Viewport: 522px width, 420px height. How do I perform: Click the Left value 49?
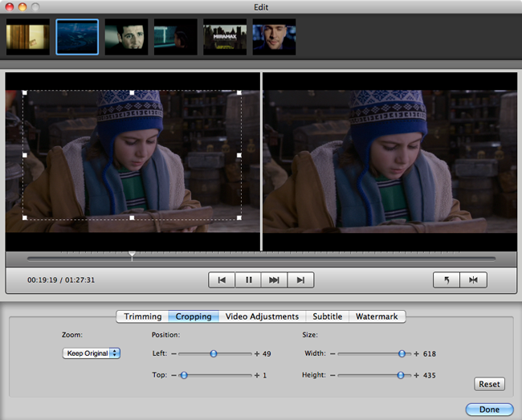267,354
